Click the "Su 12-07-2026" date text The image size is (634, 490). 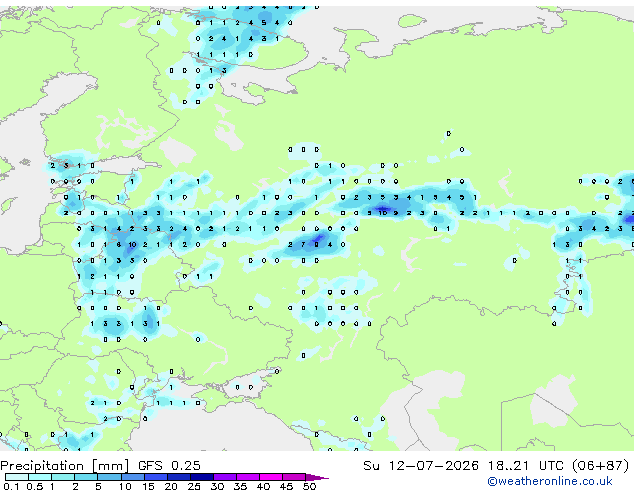pos(421,465)
